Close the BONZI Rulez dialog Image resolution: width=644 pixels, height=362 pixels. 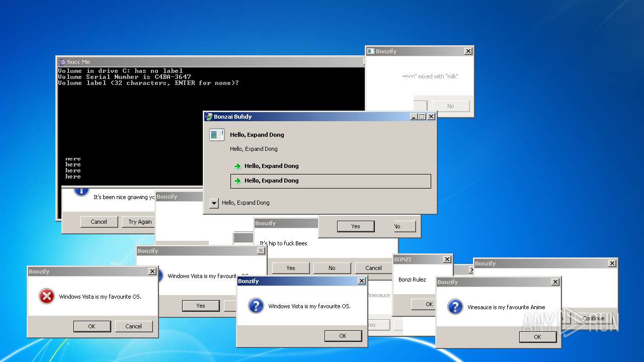click(447, 259)
